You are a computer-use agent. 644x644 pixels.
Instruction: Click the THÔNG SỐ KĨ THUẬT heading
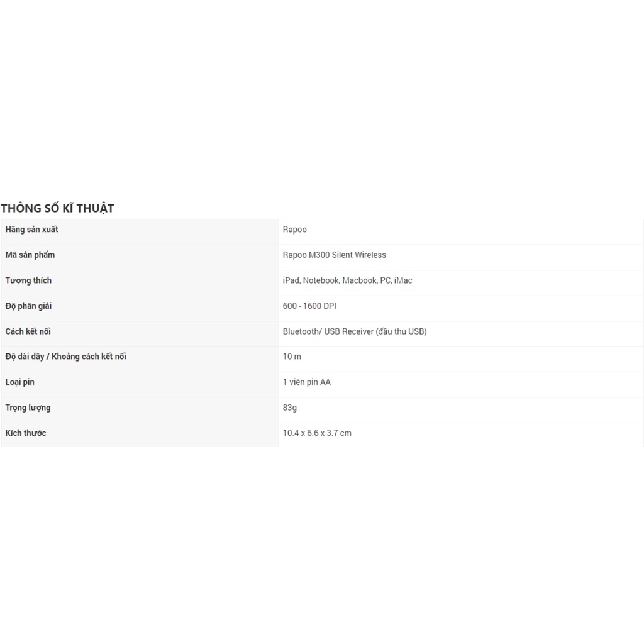(x=57, y=208)
